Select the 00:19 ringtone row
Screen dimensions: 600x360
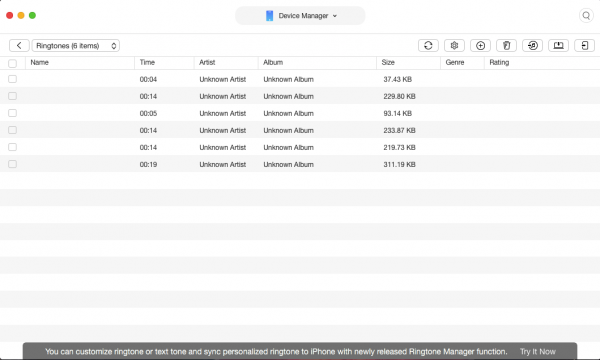[x=300, y=164]
